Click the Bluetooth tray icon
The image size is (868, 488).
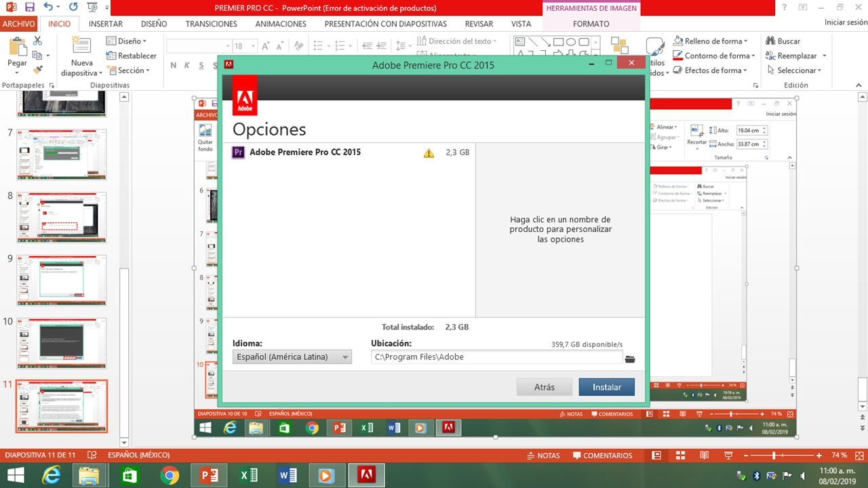[x=757, y=476]
